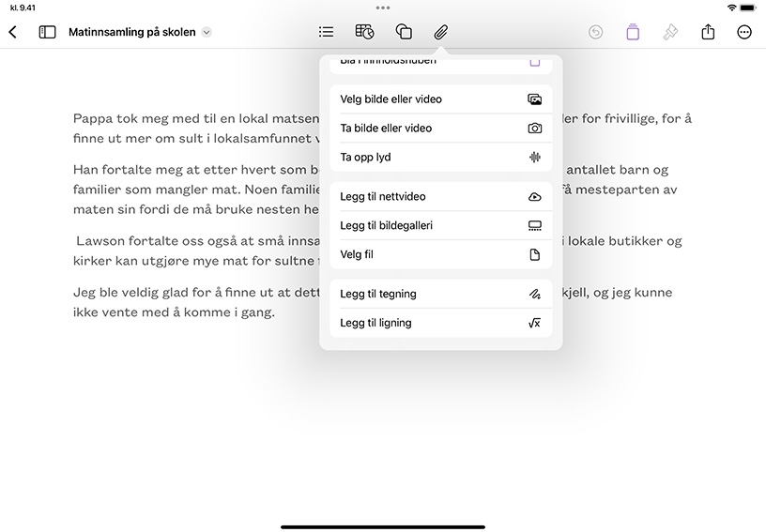The width and height of the screenshot is (766, 532).
Task: Click the image gallery icon
Action: pos(535,225)
